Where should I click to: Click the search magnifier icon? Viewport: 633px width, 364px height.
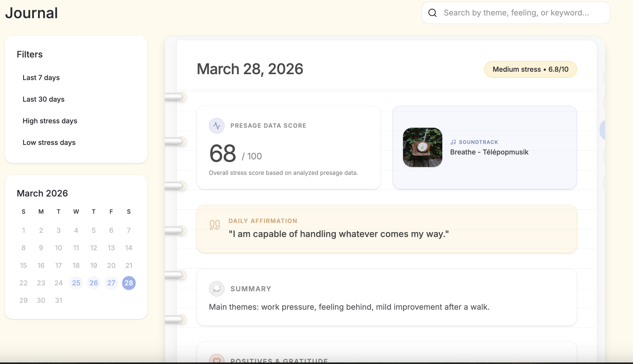432,13
